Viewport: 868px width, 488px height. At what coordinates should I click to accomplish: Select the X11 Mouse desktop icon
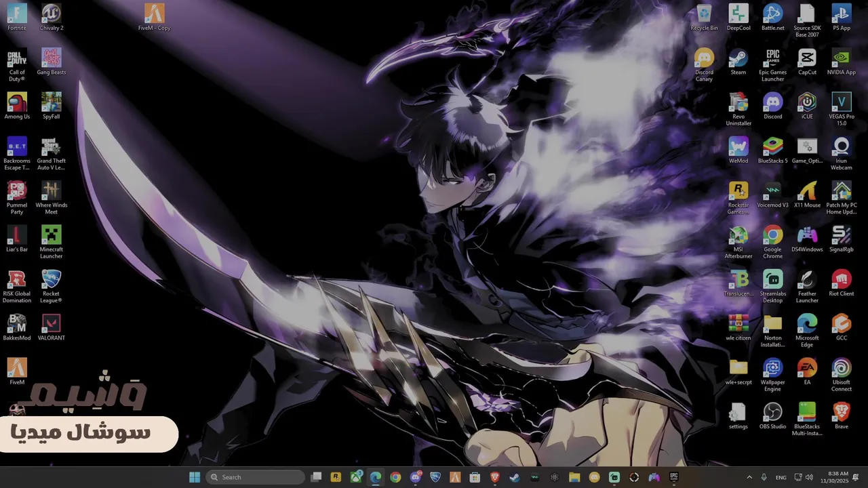(807, 195)
